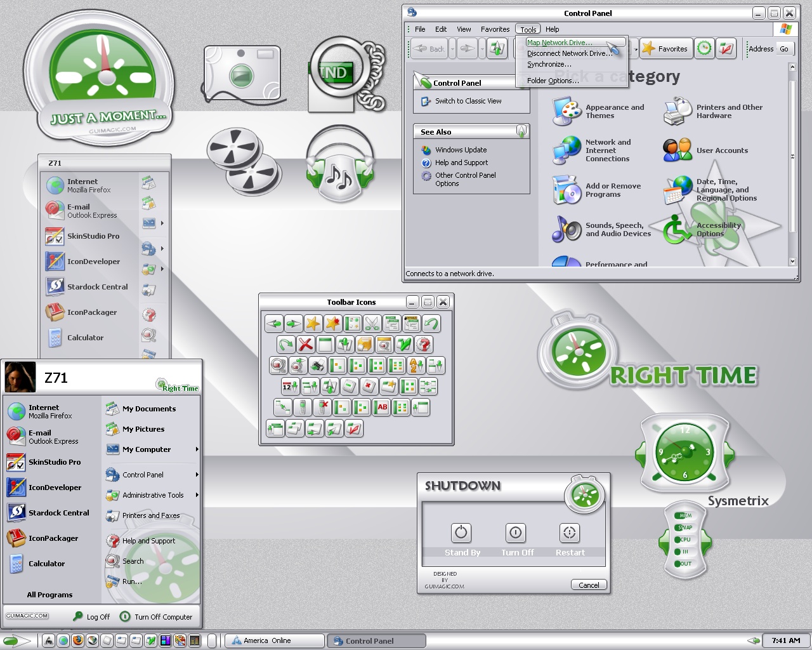This screenshot has width=812, height=650.
Task: Click the green Back arrow in Toolbar Icons window
Action: (274, 324)
